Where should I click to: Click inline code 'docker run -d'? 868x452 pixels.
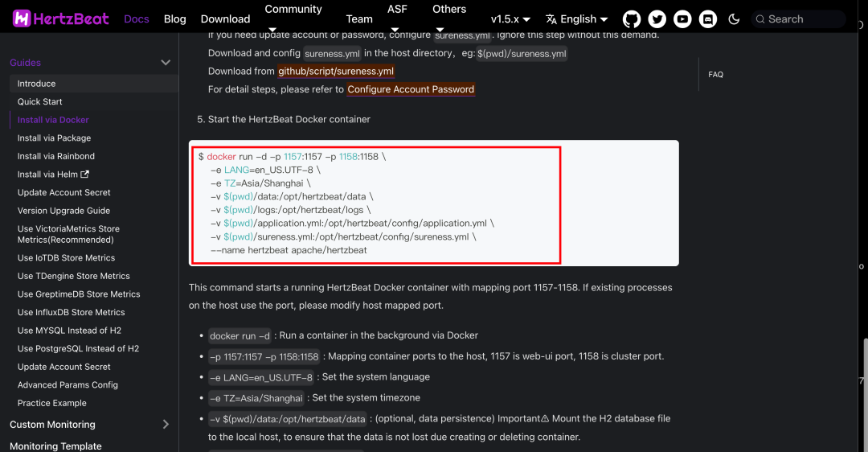(240, 335)
